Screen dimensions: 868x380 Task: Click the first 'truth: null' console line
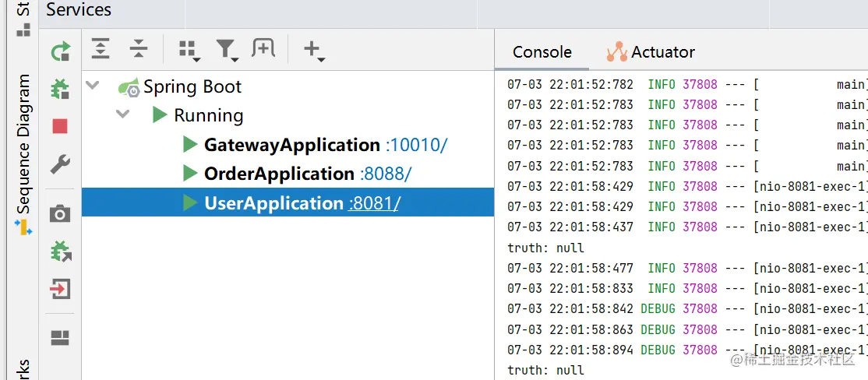(x=545, y=248)
